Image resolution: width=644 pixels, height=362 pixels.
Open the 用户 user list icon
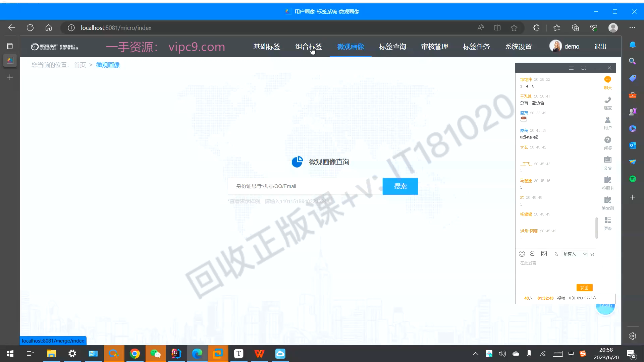click(x=607, y=120)
